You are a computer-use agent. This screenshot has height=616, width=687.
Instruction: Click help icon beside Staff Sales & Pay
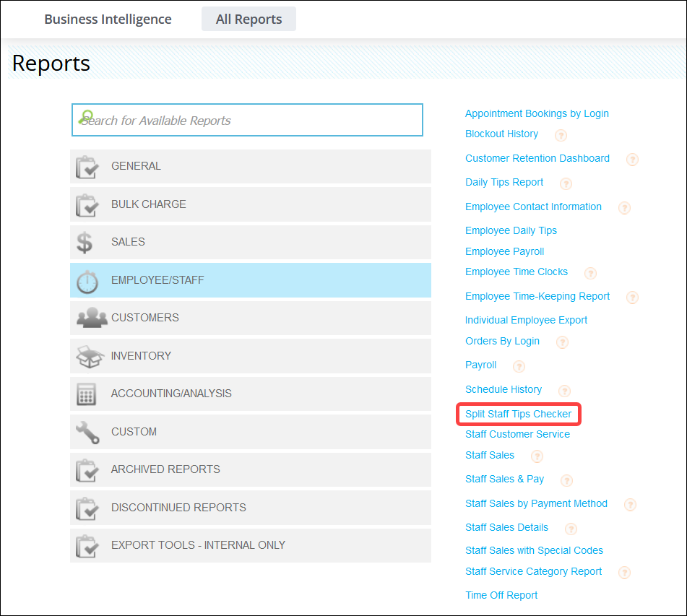pyautogui.click(x=566, y=480)
